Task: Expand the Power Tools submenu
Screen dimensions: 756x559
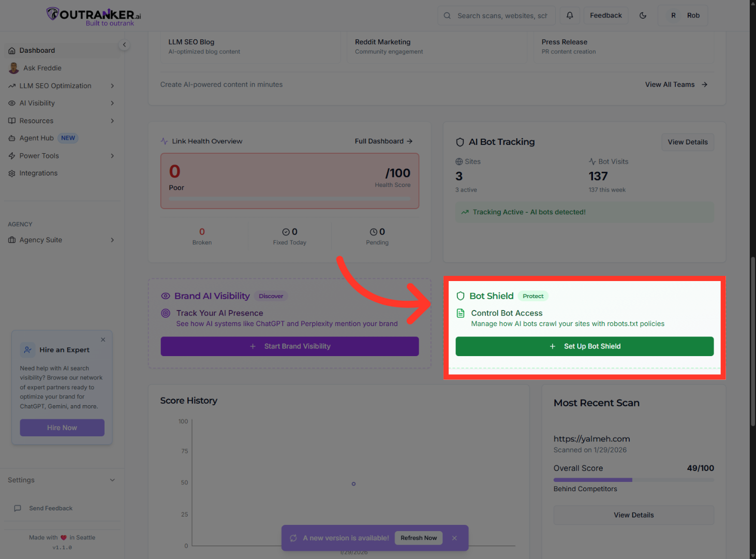Action: 112,156
